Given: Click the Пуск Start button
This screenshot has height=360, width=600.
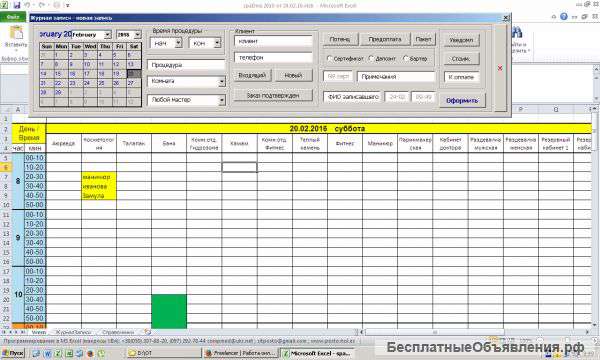Looking at the screenshot, I should pyautogui.click(x=13, y=353).
